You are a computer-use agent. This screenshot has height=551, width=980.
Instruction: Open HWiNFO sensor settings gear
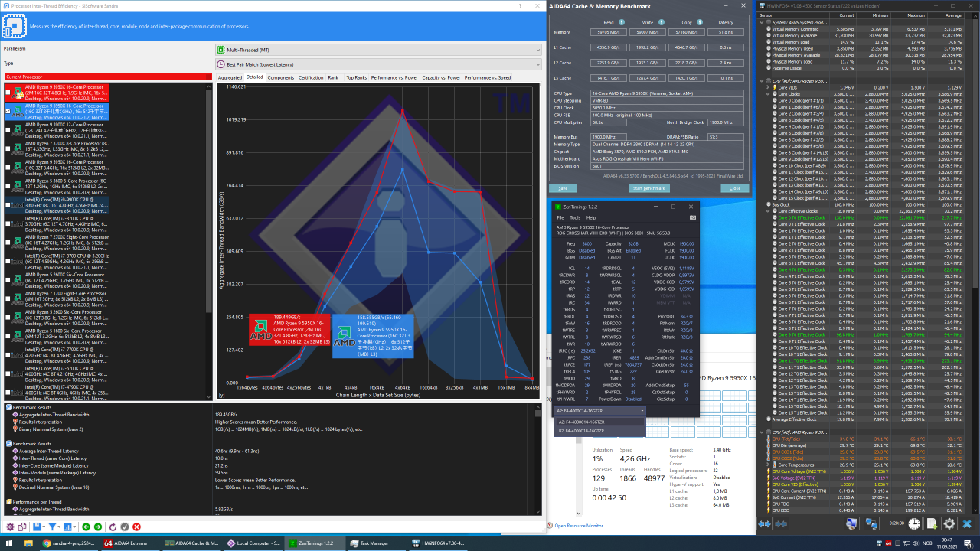[x=949, y=523]
